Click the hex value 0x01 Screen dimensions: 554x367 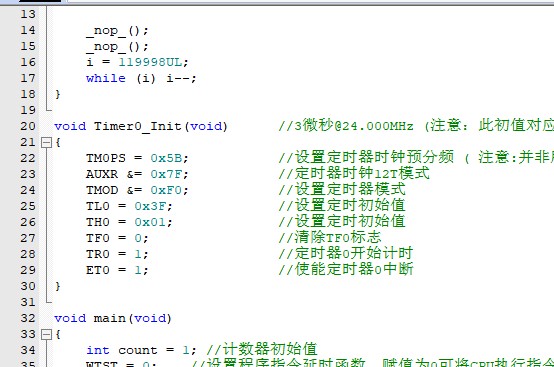point(151,222)
